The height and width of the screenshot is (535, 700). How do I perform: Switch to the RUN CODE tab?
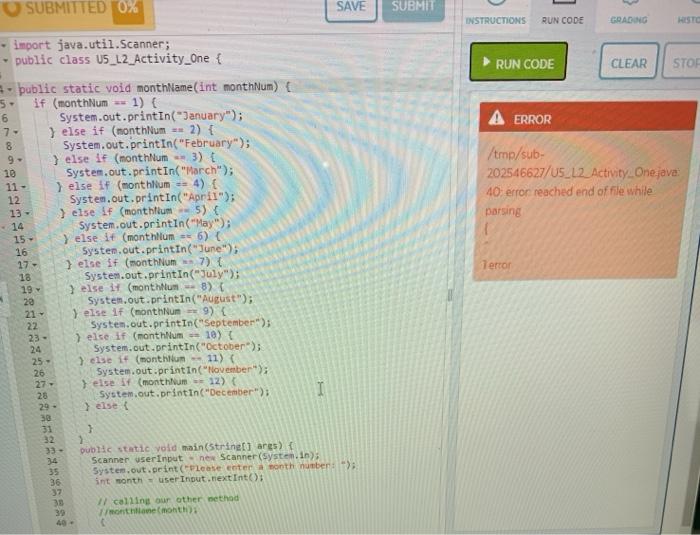pyautogui.click(x=562, y=15)
